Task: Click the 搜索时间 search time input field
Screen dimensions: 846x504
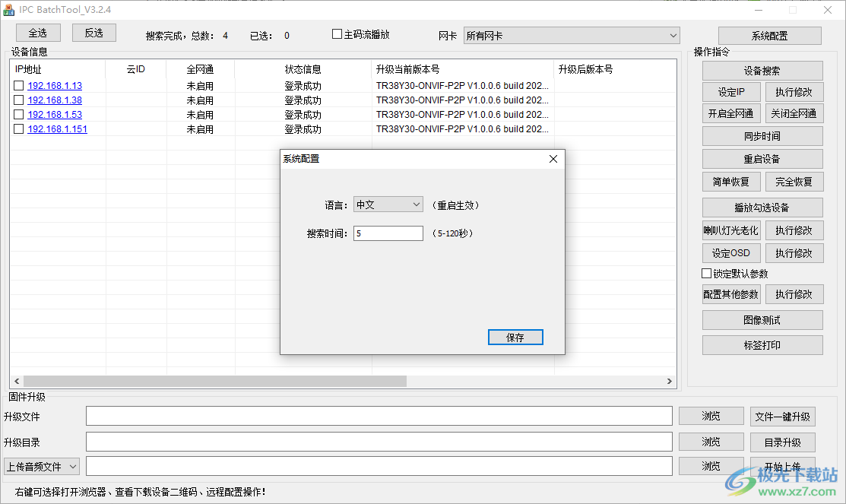Action: pyautogui.click(x=388, y=233)
